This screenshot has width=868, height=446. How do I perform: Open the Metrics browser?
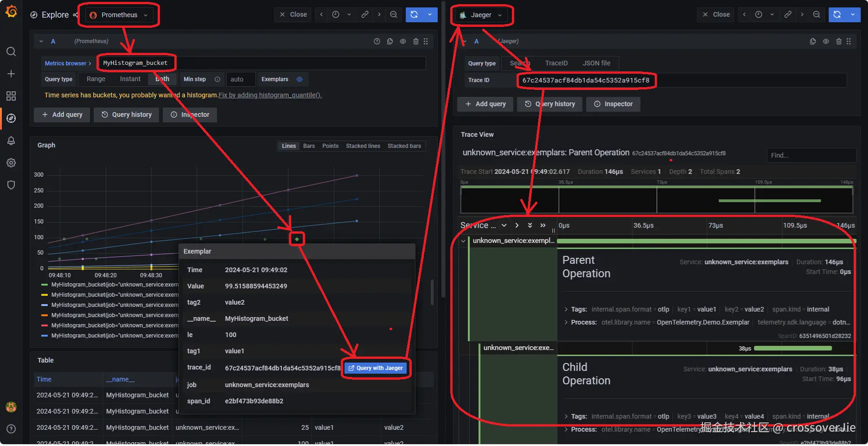(68, 63)
